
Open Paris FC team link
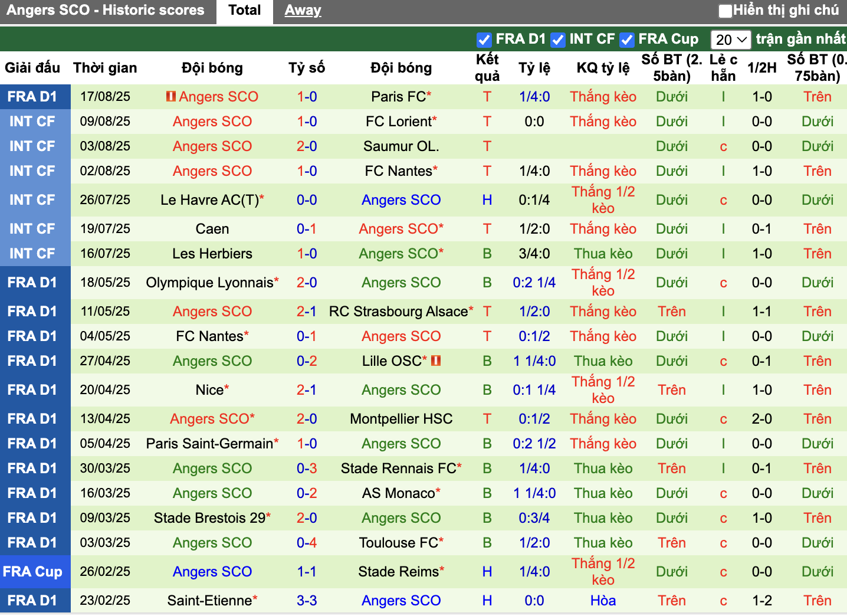point(399,97)
